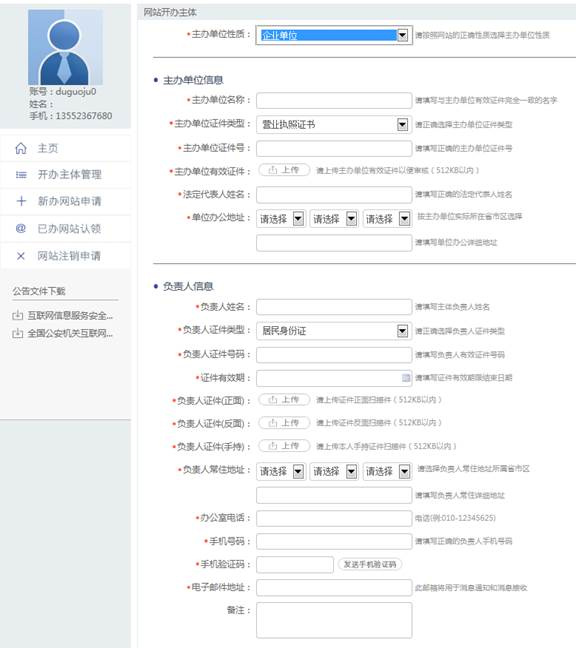Viewport: 576px width, 648px height.
Task: Click 上传 button for 负责人证件(正面)
Action: point(284,400)
